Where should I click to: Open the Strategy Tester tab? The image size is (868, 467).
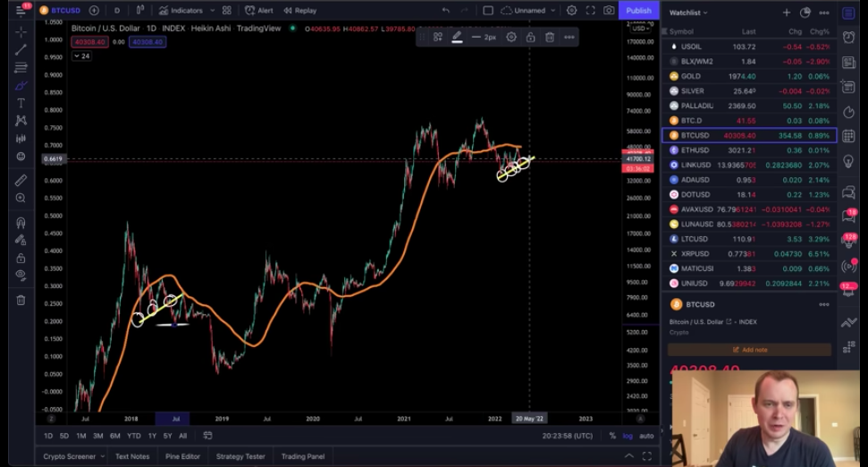[240, 456]
